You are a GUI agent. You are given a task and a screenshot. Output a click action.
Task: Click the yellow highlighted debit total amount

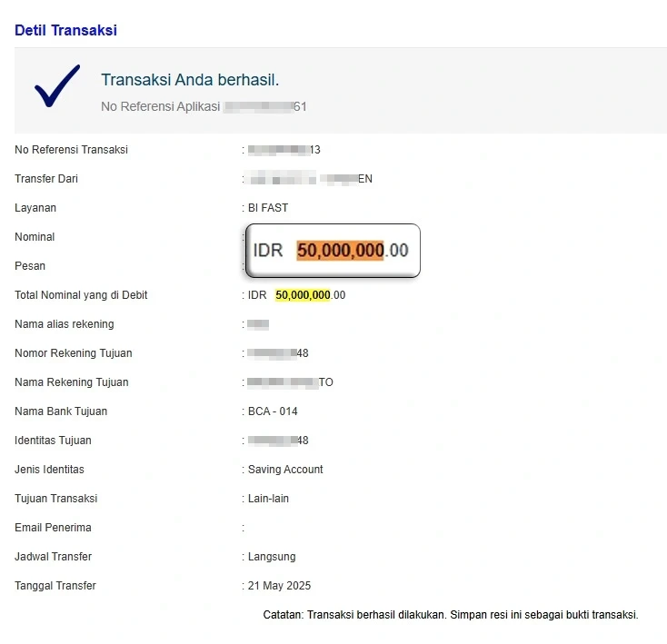303,295
